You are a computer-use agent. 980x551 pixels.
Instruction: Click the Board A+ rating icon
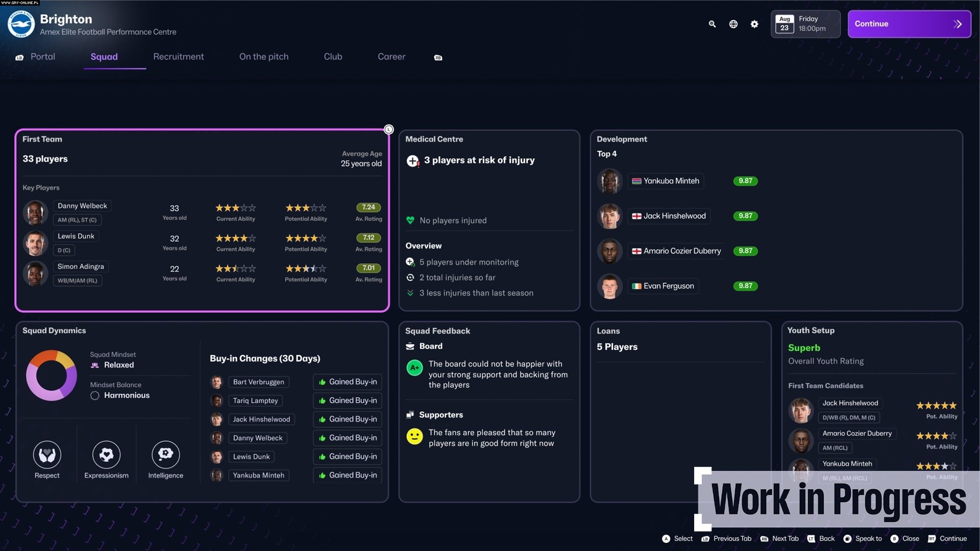[414, 368]
